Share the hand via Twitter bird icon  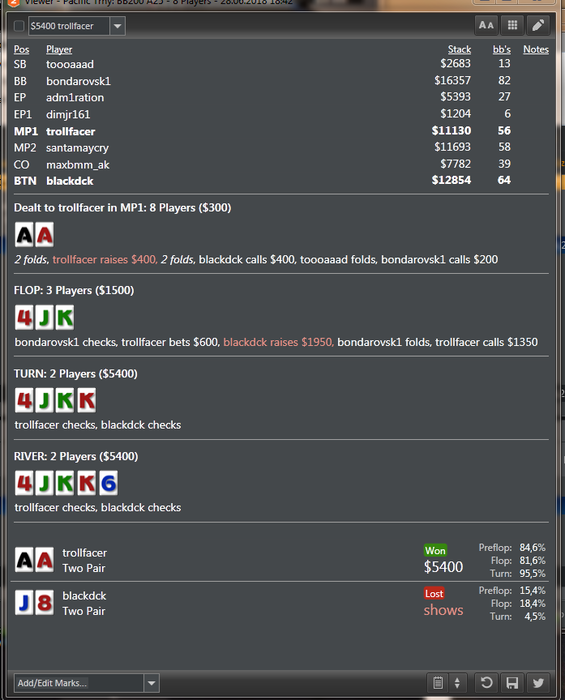pyautogui.click(x=538, y=683)
